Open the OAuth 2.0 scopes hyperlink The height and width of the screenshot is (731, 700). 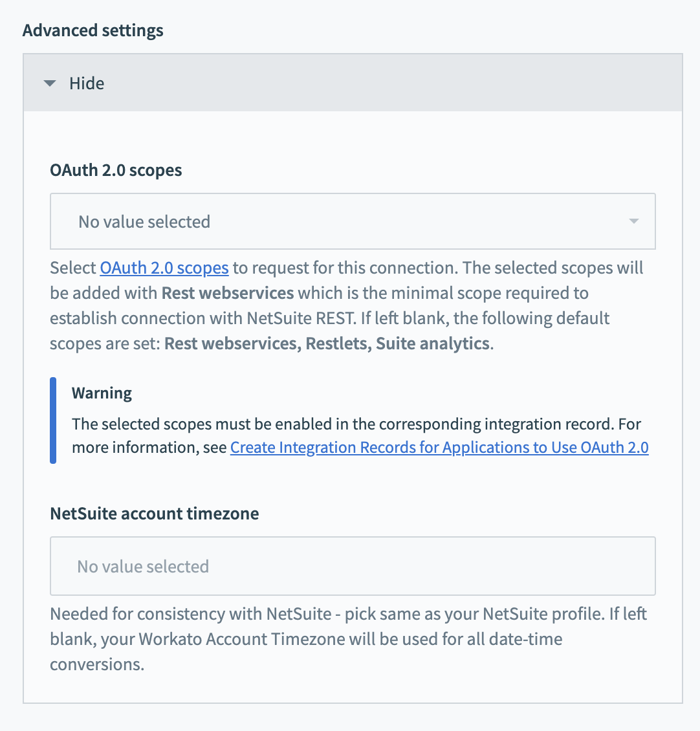(x=164, y=268)
